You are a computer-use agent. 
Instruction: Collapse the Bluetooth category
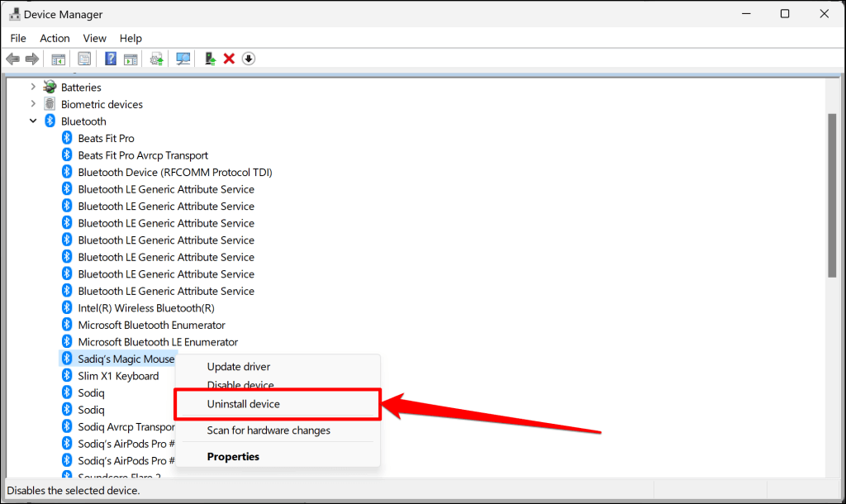click(33, 121)
